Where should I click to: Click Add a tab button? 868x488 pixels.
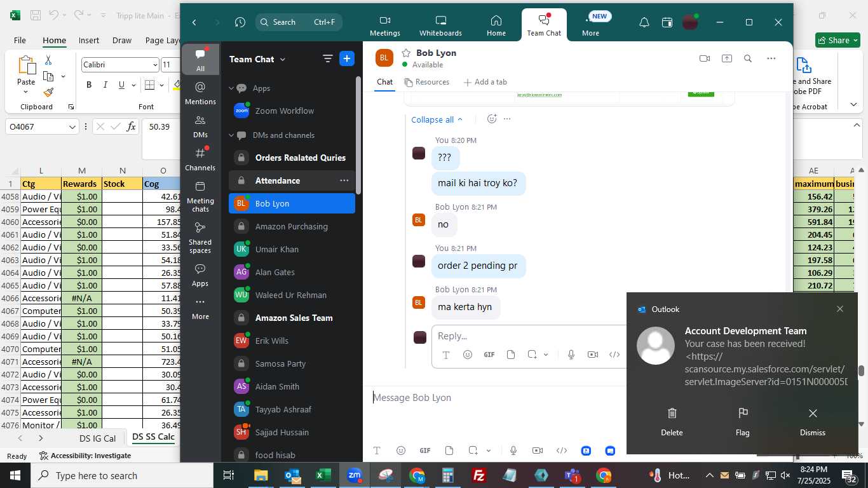click(x=485, y=82)
